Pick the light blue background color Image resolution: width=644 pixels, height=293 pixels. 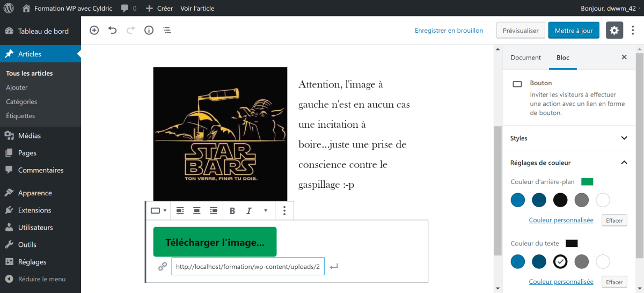tap(518, 200)
